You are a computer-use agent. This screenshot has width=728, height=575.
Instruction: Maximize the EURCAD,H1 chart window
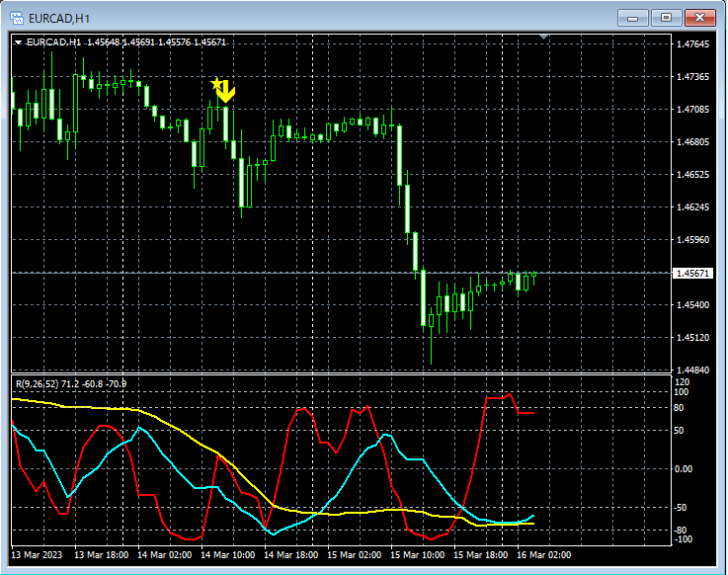coord(666,17)
